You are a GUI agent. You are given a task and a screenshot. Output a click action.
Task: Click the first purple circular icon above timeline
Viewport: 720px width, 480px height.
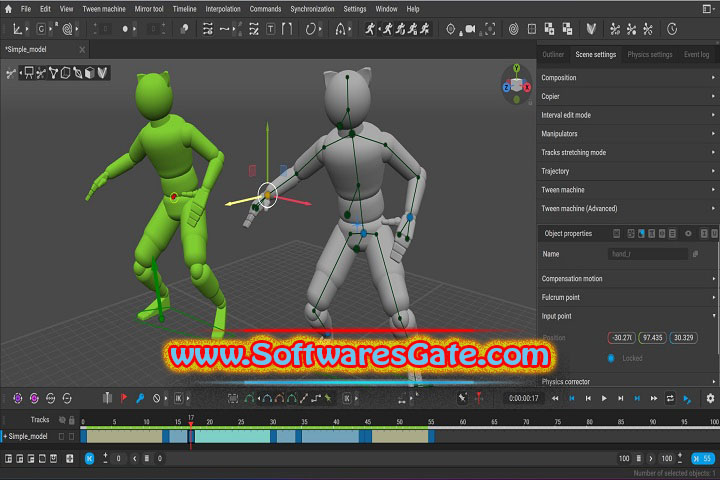(x=17, y=398)
